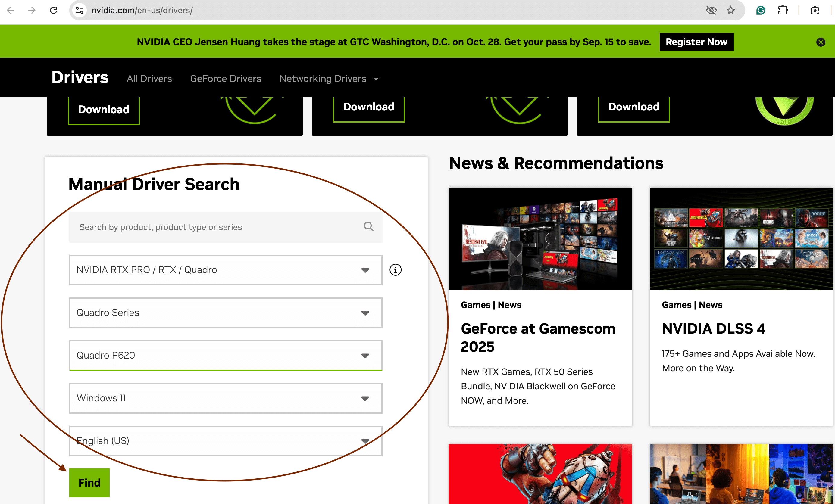The height and width of the screenshot is (504, 835).
Task: Open the Quadro P620 product dropdown
Action: coord(225,355)
